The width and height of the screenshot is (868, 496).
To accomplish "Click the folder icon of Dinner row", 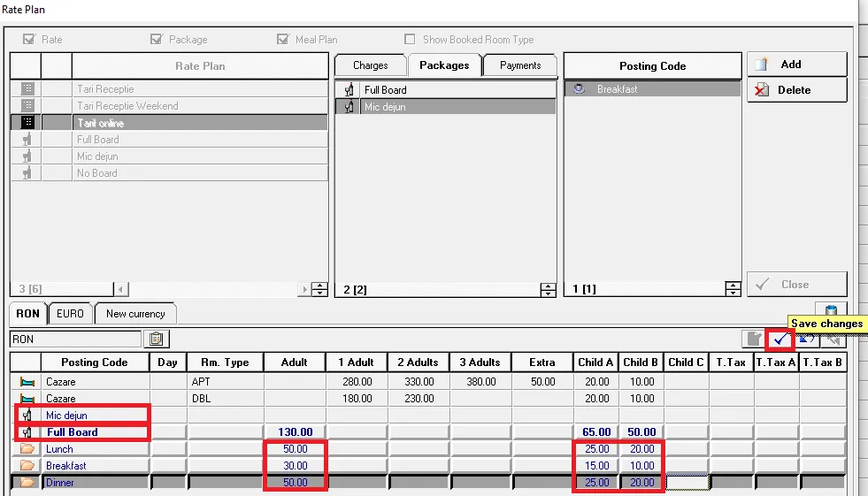I will point(27,482).
